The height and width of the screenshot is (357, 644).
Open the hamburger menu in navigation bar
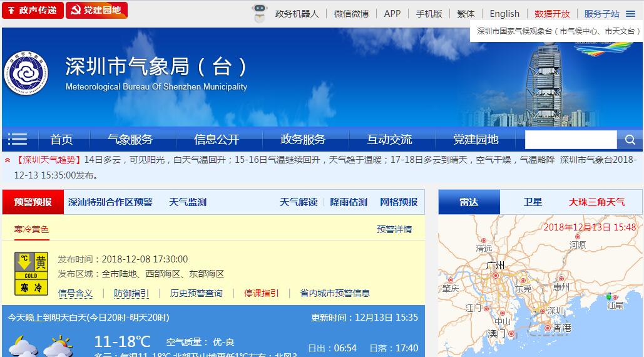tap(18, 139)
